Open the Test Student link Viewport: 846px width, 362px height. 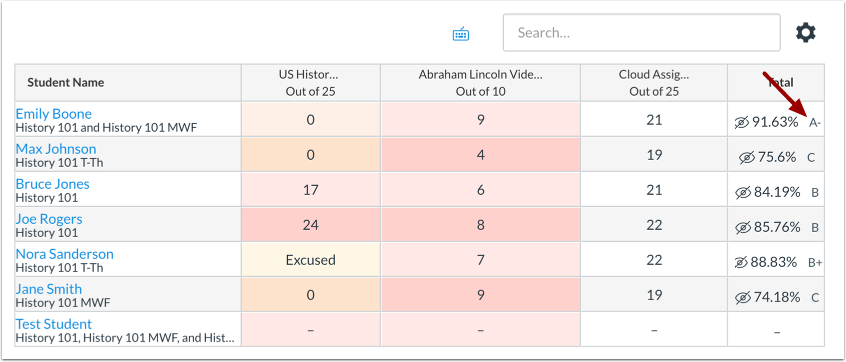53,324
